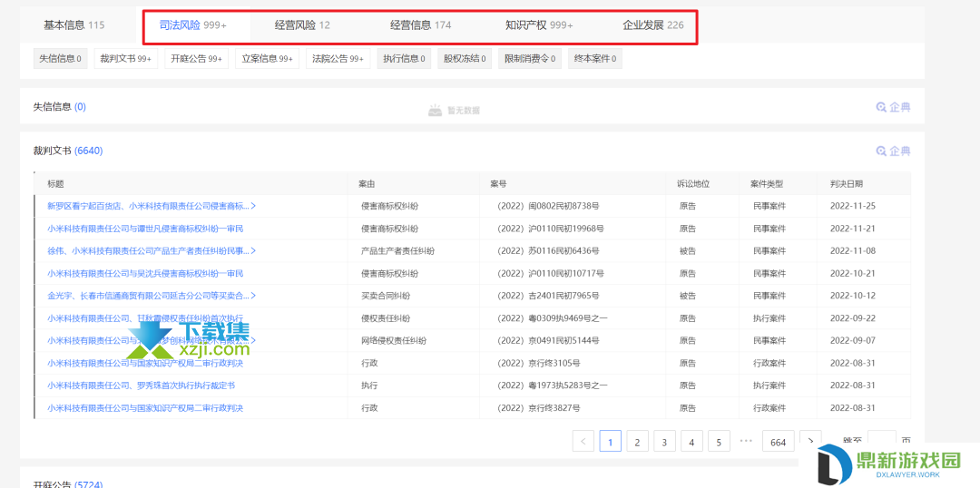The width and height of the screenshot is (980, 488).
Task: Click the 标题 column header
Action: click(x=55, y=184)
